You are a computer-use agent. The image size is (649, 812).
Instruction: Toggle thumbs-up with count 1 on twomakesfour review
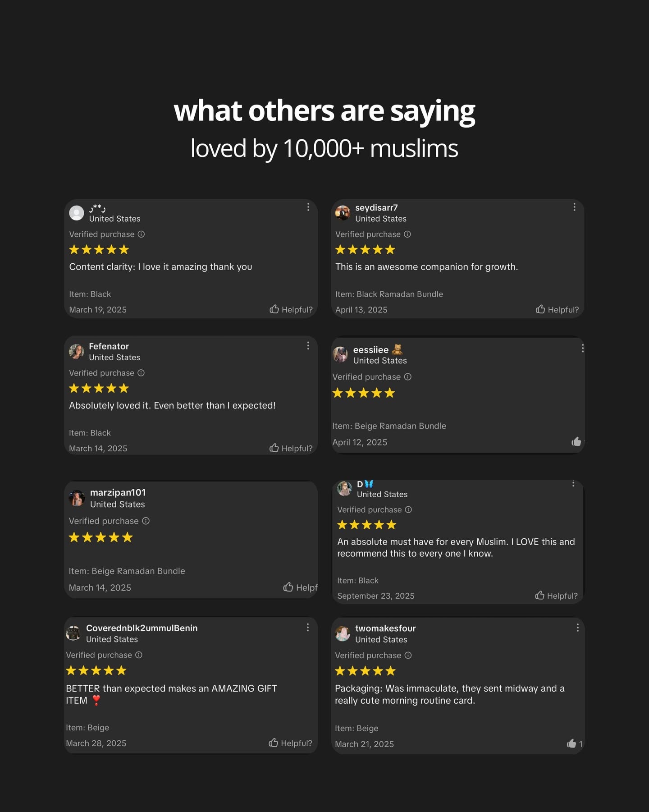pos(575,743)
